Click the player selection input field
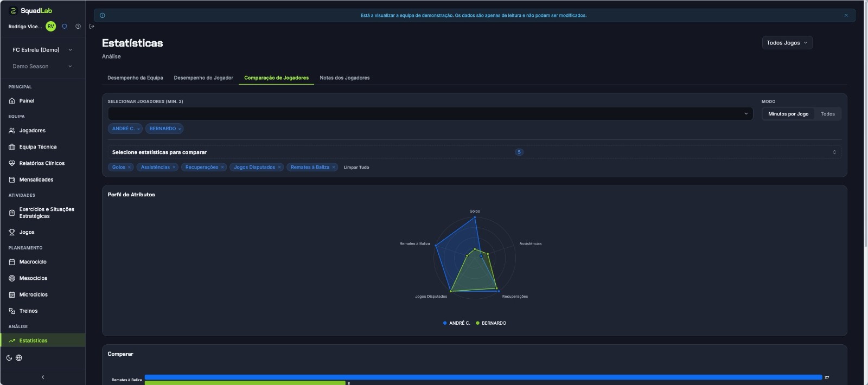Image resolution: width=868 pixels, height=385 pixels. 430,114
